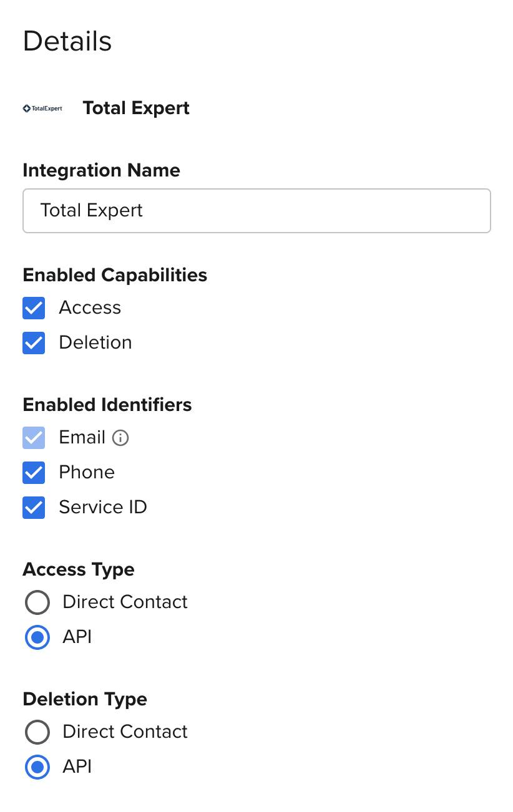Click the Enabled Capabilities section heading
This screenshot has height=812, width=513.
pyautogui.click(x=115, y=276)
